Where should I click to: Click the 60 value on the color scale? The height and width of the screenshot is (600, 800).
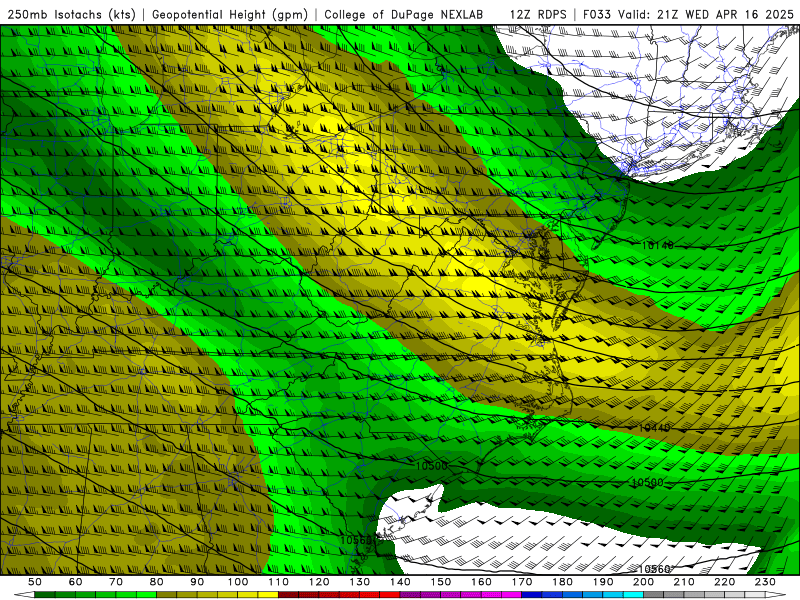[76, 582]
